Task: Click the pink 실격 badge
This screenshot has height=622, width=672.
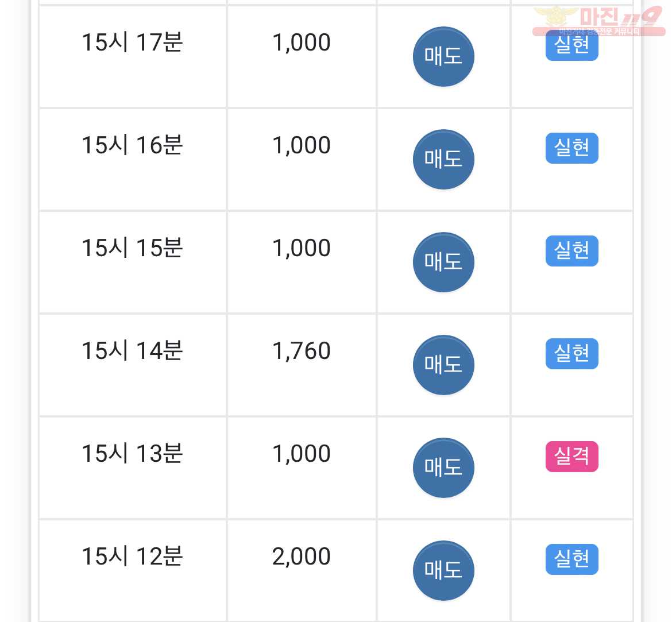Action: pyautogui.click(x=571, y=457)
